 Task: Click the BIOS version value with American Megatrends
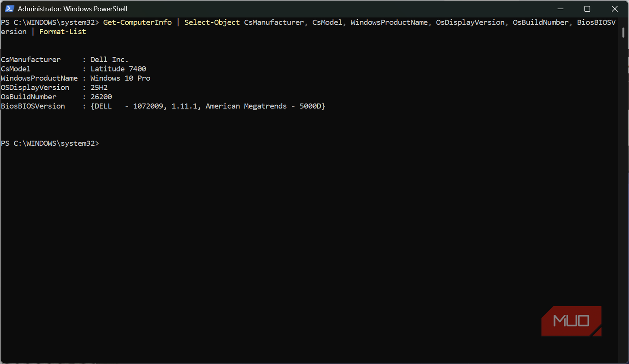pyautogui.click(x=208, y=106)
